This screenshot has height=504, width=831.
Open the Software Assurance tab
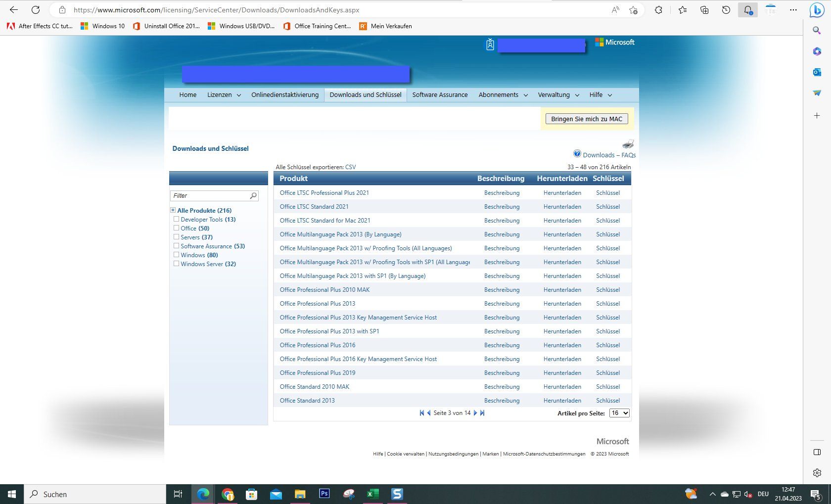click(440, 95)
